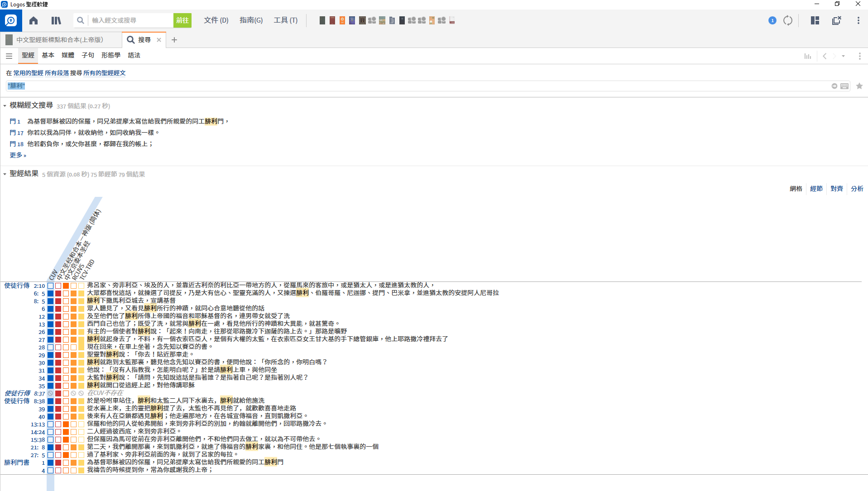This screenshot has height=491, width=868.
Task: Change the 常用的聖經 resource selection
Action: coord(28,73)
